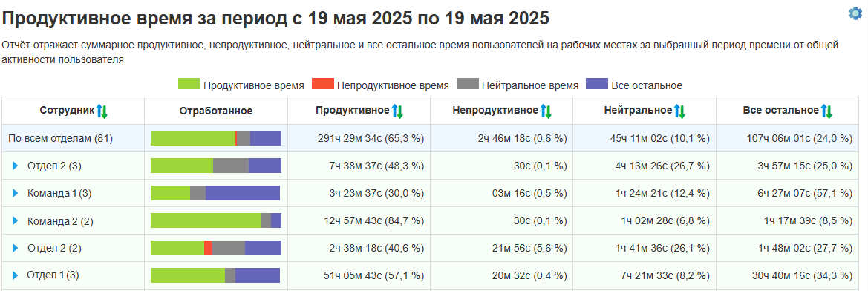The width and height of the screenshot is (868, 291).
Task: Click the Команда 2 worked-time bar
Action: [x=216, y=220]
